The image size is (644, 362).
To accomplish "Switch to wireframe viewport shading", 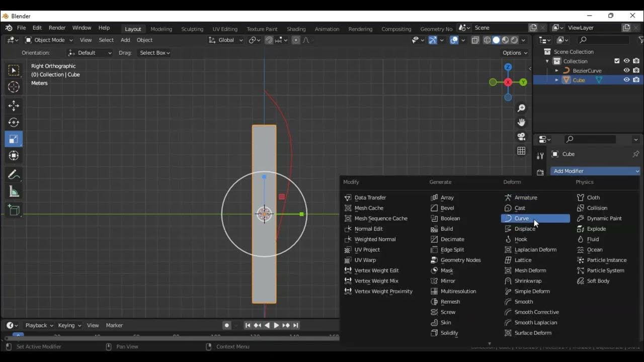I will (x=487, y=40).
